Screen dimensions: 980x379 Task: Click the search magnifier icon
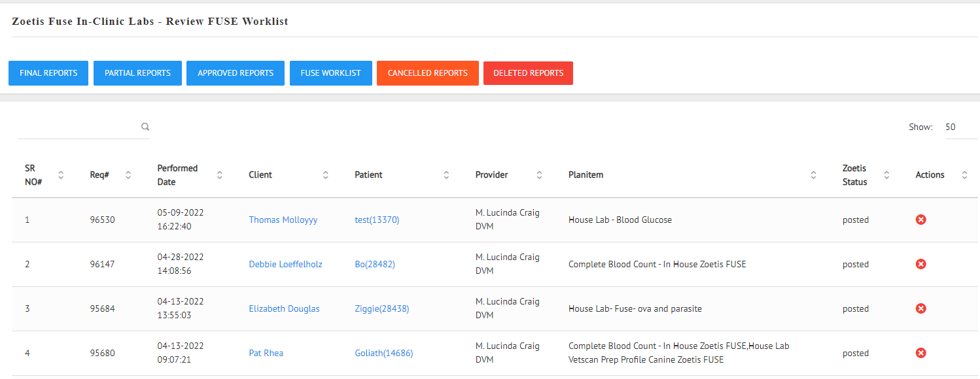145,127
